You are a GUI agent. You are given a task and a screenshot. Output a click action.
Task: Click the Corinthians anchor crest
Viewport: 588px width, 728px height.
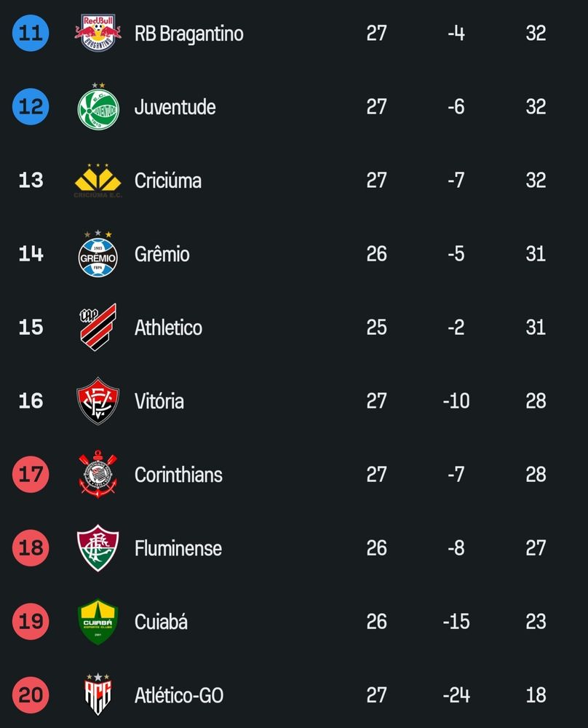(98, 475)
